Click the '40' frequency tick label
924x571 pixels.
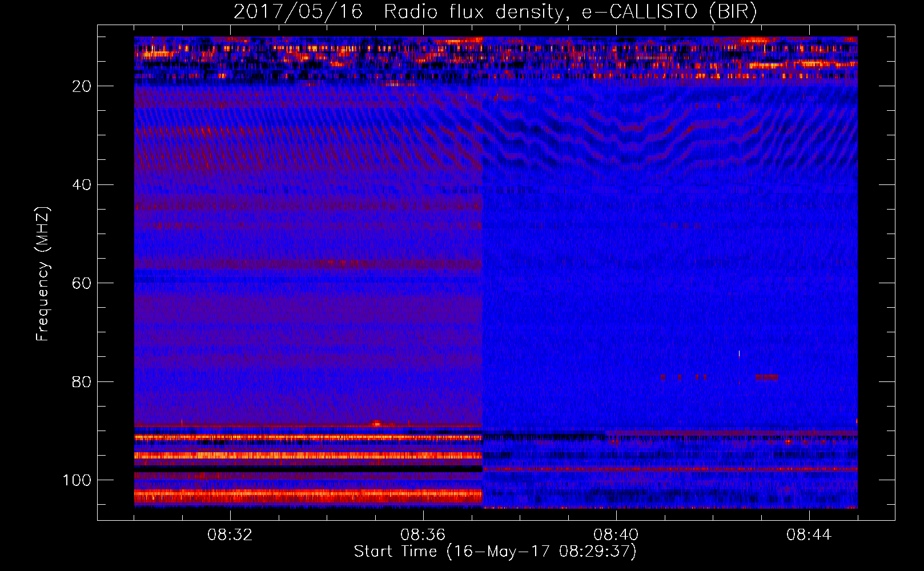coord(82,185)
